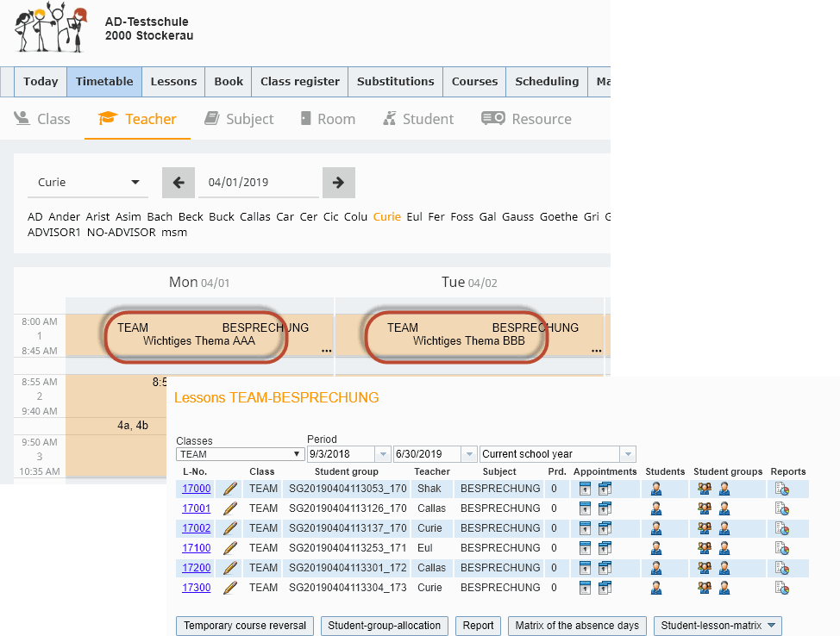Expand Monday TEAM BESPRECHUNG lesson ellipsis
This screenshot has height=636, width=840.
326,351
